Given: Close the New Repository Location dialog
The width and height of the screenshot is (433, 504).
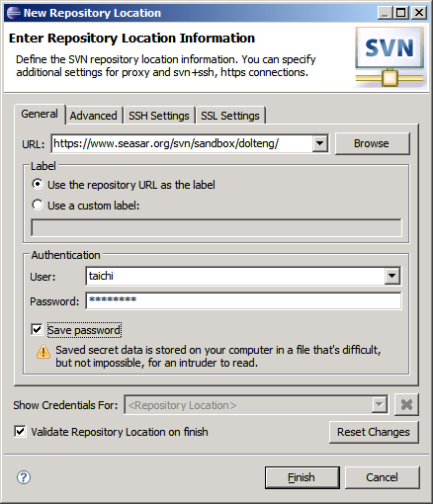Looking at the screenshot, I should 419,13.
